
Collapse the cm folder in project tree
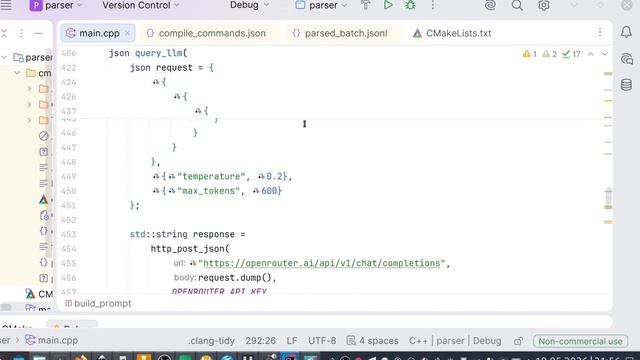(x=17, y=73)
